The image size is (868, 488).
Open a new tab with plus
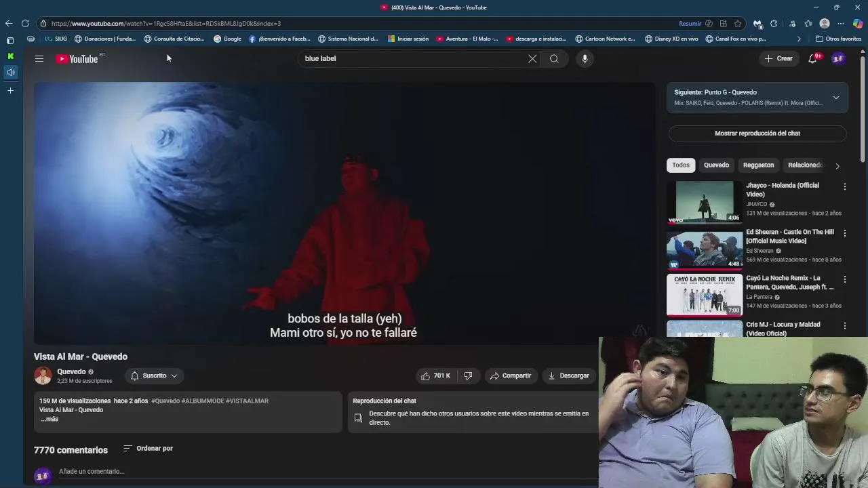pyautogui.click(x=10, y=90)
